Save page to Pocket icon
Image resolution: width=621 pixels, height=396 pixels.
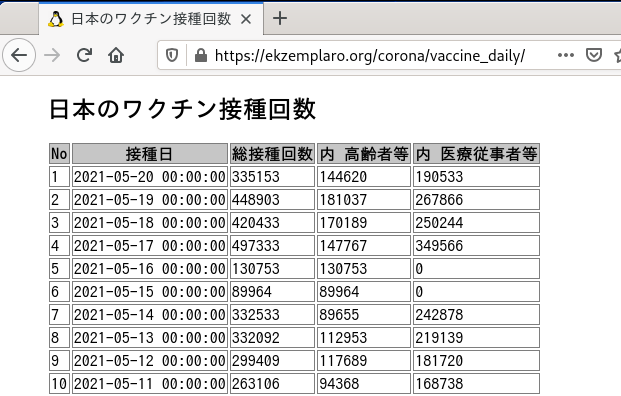594,55
